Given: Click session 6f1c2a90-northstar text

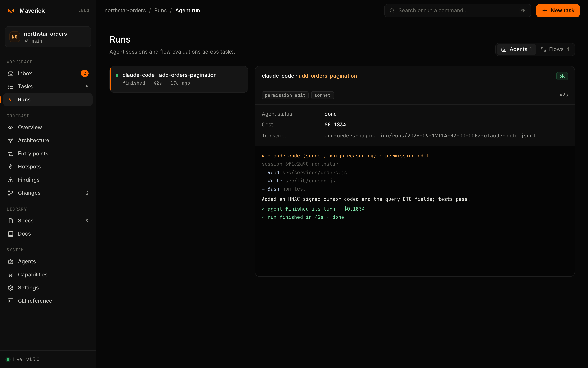Looking at the screenshot, I should pyautogui.click(x=300, y=164).
